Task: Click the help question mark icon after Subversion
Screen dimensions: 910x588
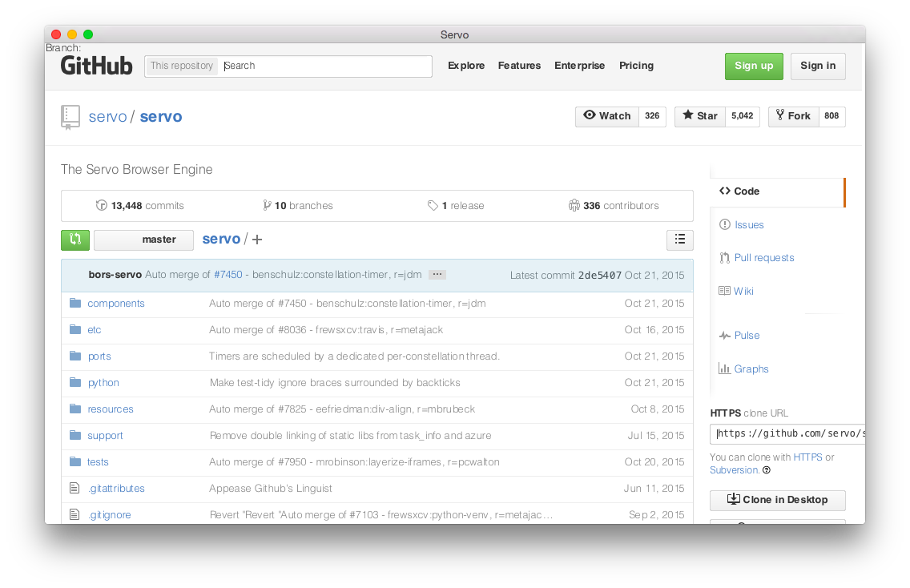Action: (767, 470)
